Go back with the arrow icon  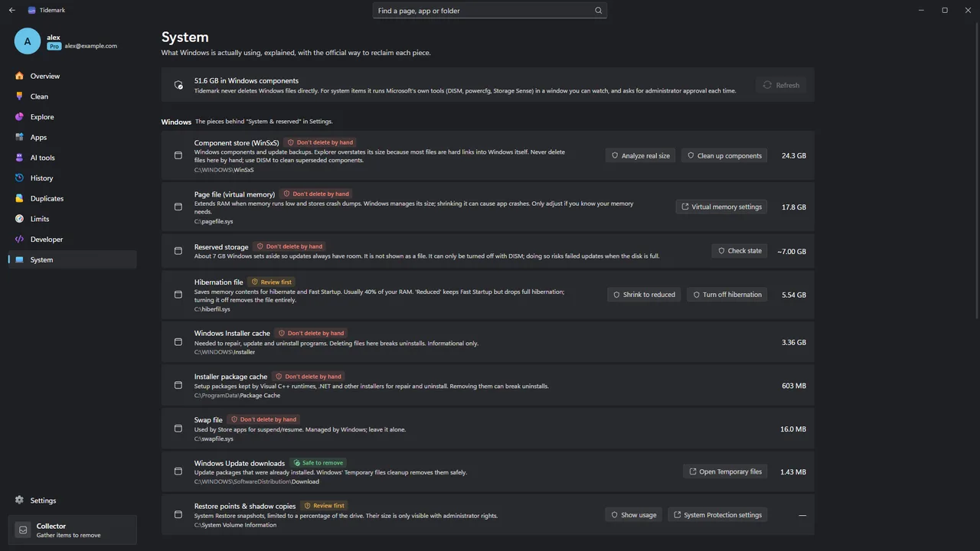pyautogui.click(x=11, y=11)
